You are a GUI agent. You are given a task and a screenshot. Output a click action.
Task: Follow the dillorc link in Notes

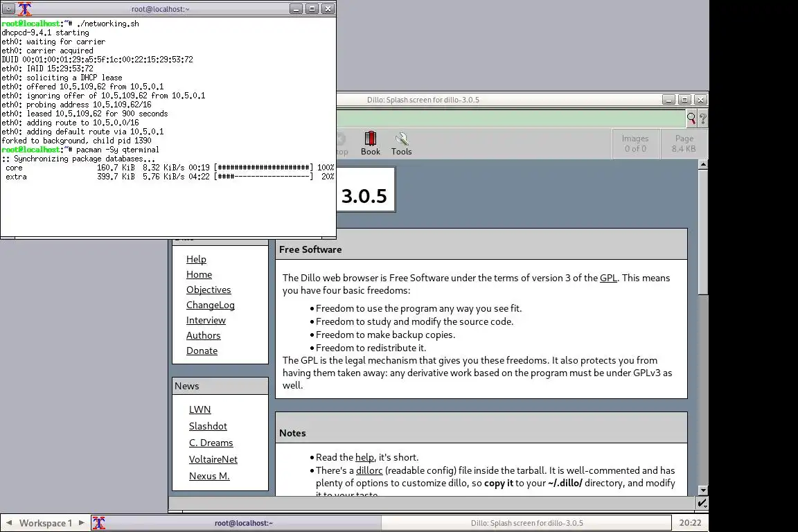369,470
